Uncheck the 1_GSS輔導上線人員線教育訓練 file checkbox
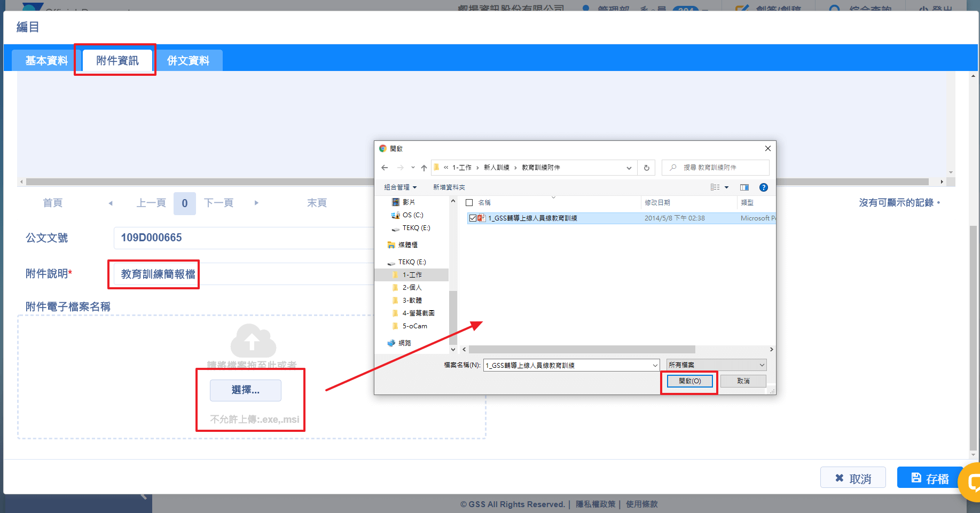Image resolution: width=980 pixels, height=513 pixels. (x=473, y=218)
